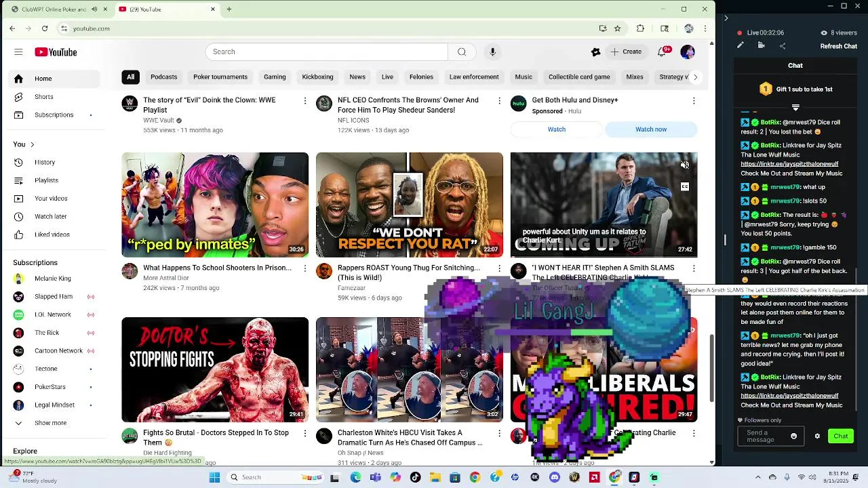Click the Create button
The width and height of the screenshot is (868, 488).
[x=625, y=52]
